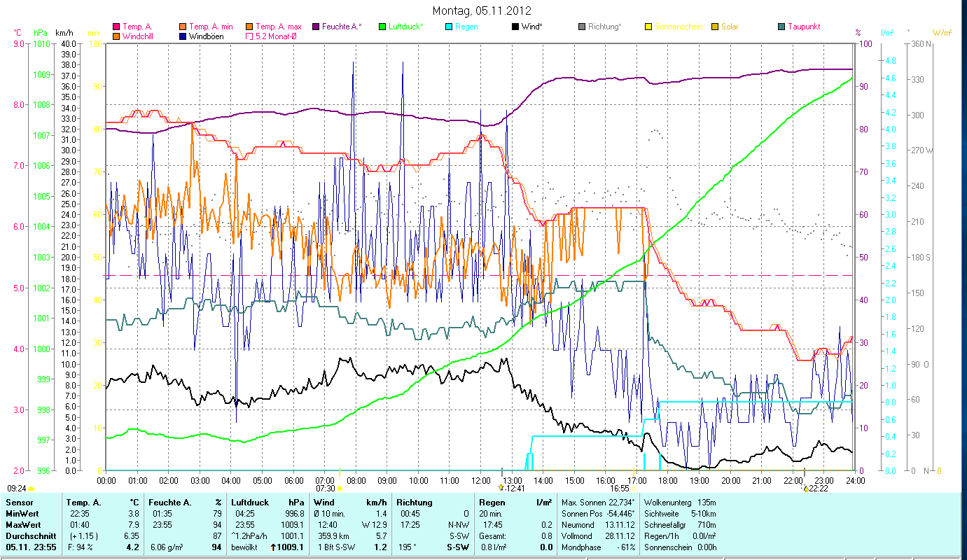Click the Regen/1h 0.0l/m² entry
Image resolution: width=967 pixels, height=560 pixels.
point(679,536)
